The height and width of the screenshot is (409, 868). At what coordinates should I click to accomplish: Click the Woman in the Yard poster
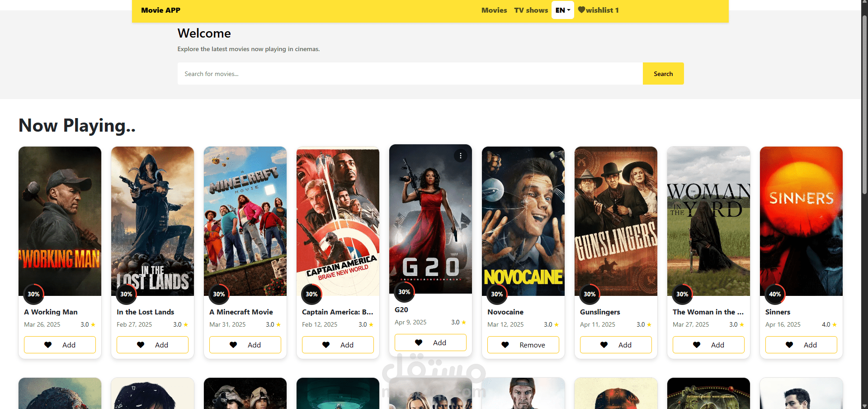(x=708, y=221)
